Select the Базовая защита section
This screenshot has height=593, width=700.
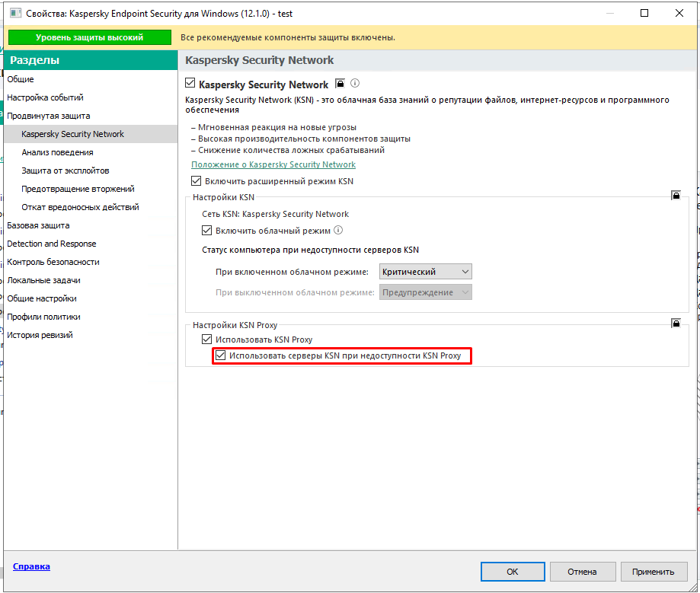(91, 225)
